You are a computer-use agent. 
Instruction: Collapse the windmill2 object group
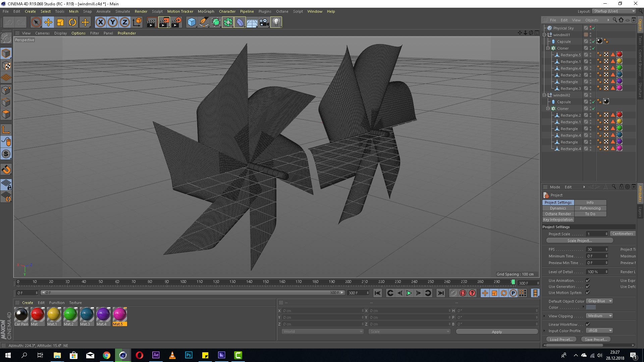click(x=544, y=95)
